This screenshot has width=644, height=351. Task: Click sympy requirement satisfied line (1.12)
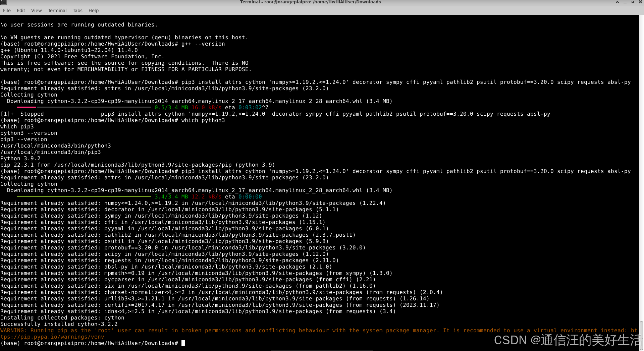pos(161,216)
